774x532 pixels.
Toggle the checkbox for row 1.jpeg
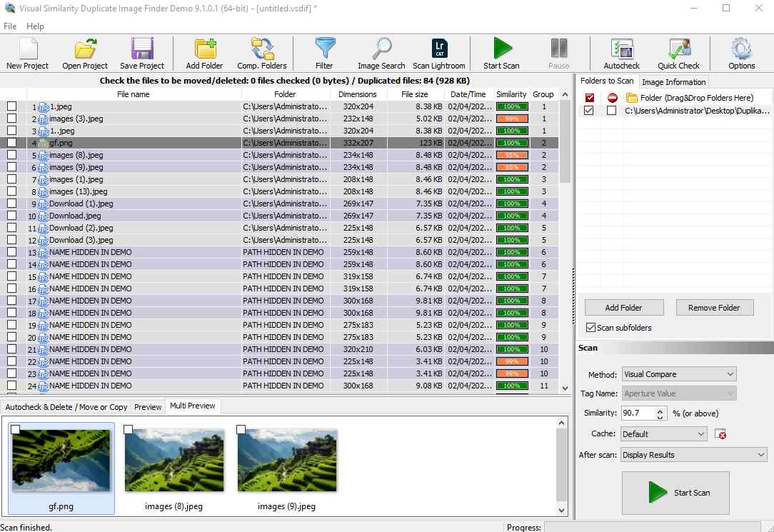tap(11, 106)
